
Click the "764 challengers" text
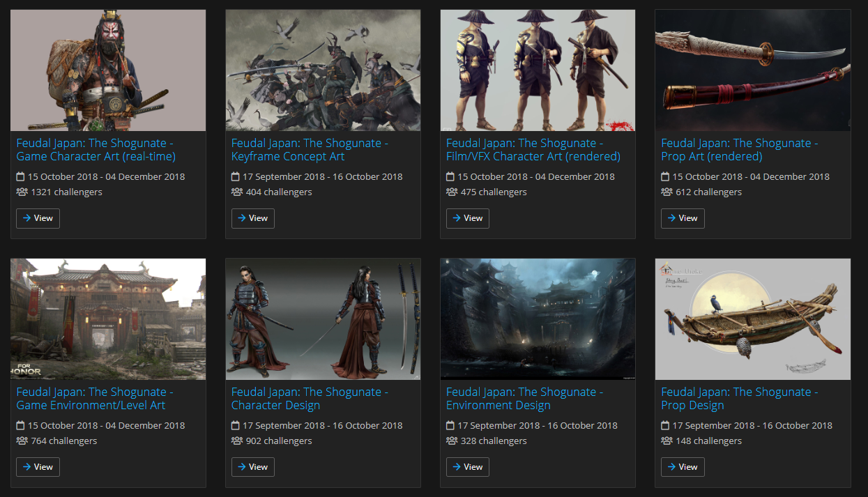pos(64,441)
